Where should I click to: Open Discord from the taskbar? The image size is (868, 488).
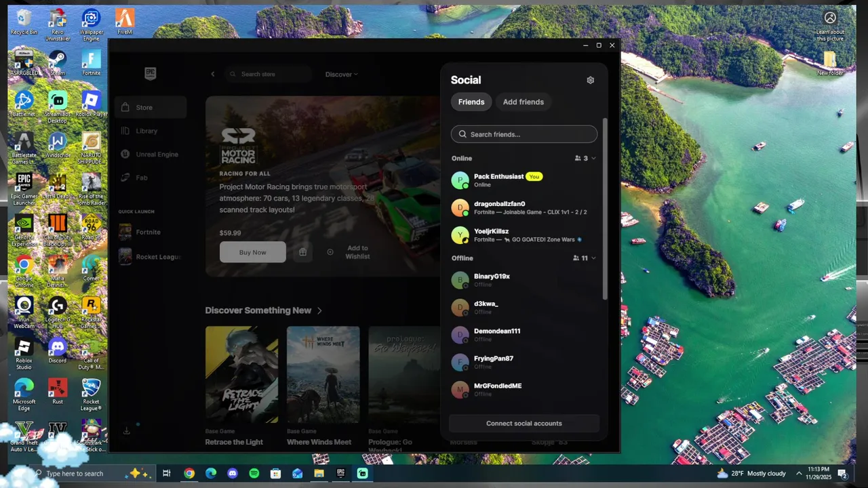click(x=233, y=474)
